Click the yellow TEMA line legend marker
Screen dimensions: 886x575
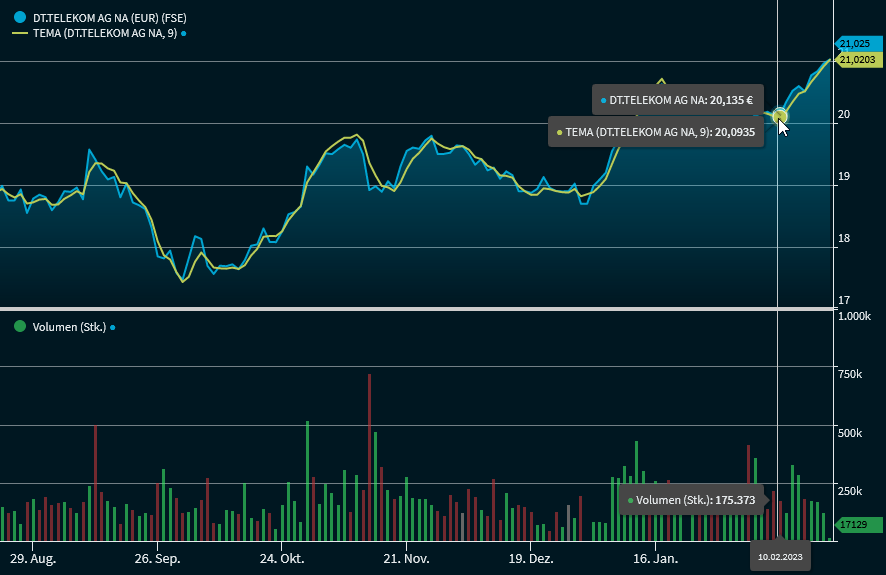[19, 33]
